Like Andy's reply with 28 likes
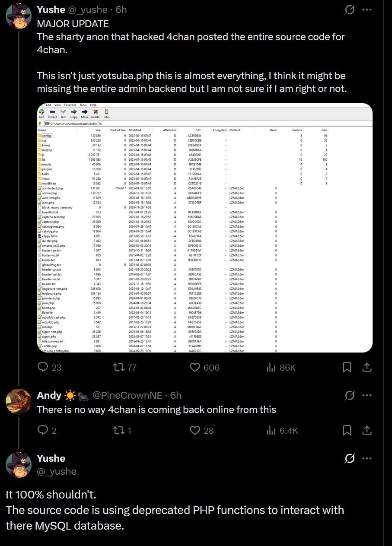392x546 pixels. pyautogui.click(x=195, y=430)
